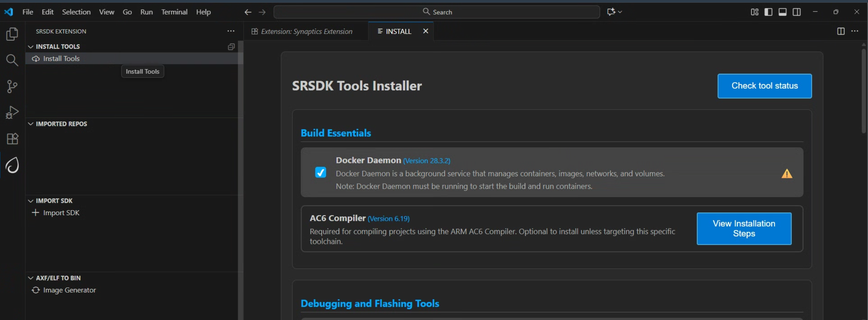Click the Search command center field
868x320 pixels.
tap(437, 12)
